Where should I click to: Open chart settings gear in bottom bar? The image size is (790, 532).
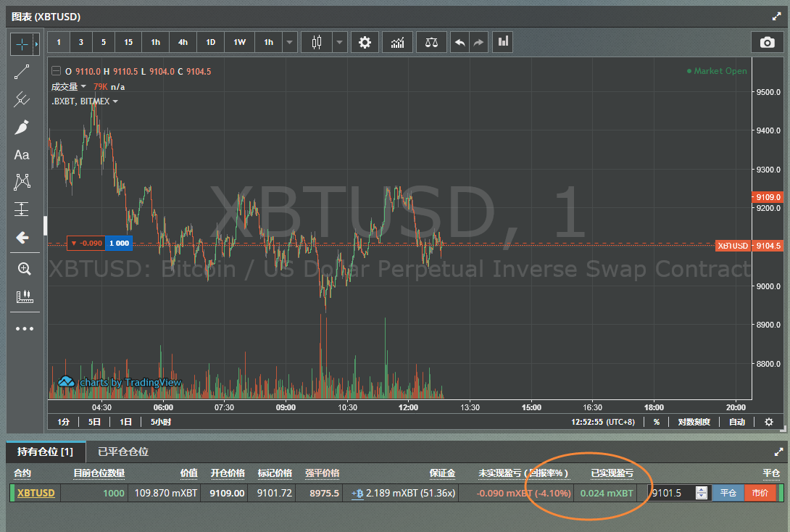click(769, 422)
